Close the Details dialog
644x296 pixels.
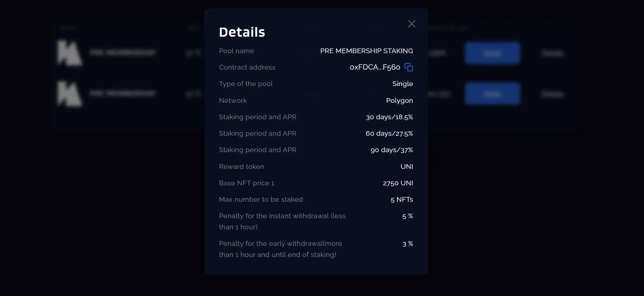(412, 24)
